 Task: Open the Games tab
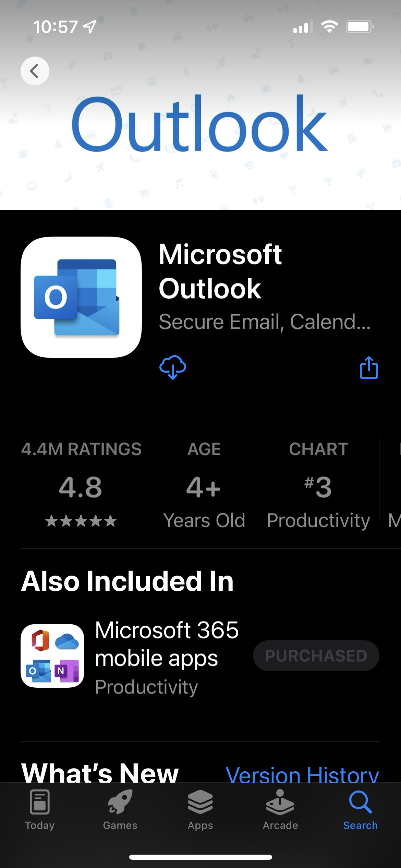[120, 810]
